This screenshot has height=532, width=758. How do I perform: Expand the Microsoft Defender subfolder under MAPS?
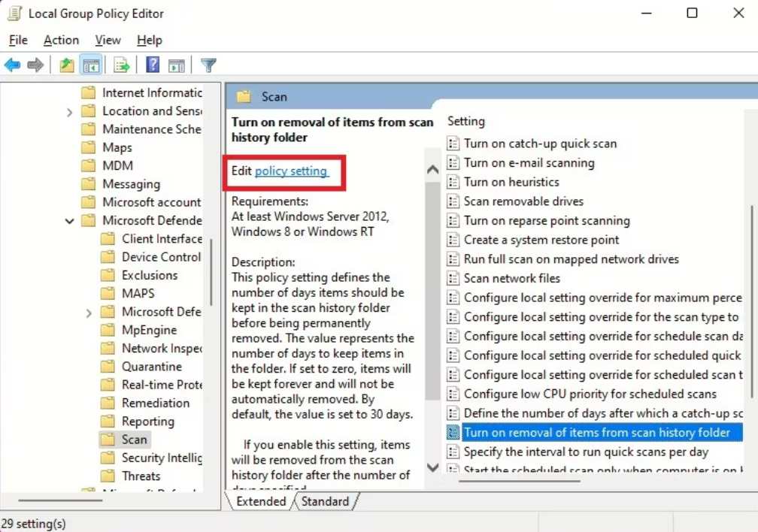pos(89,313)
